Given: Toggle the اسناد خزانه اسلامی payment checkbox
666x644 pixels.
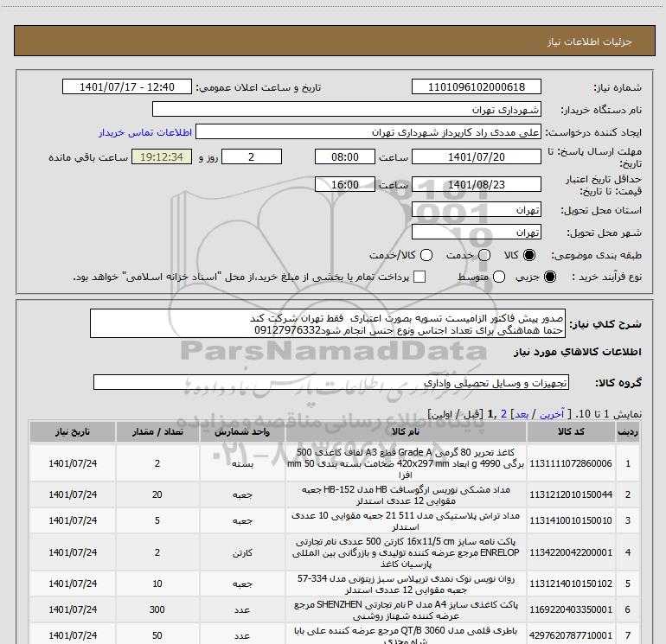Looking at the screenshot, I should [x=419, y=277].
